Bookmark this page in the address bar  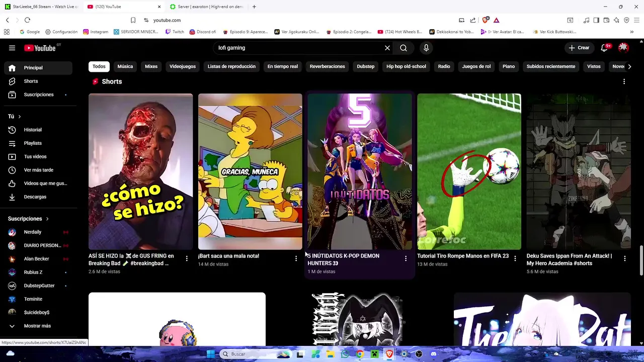[133, 20]
